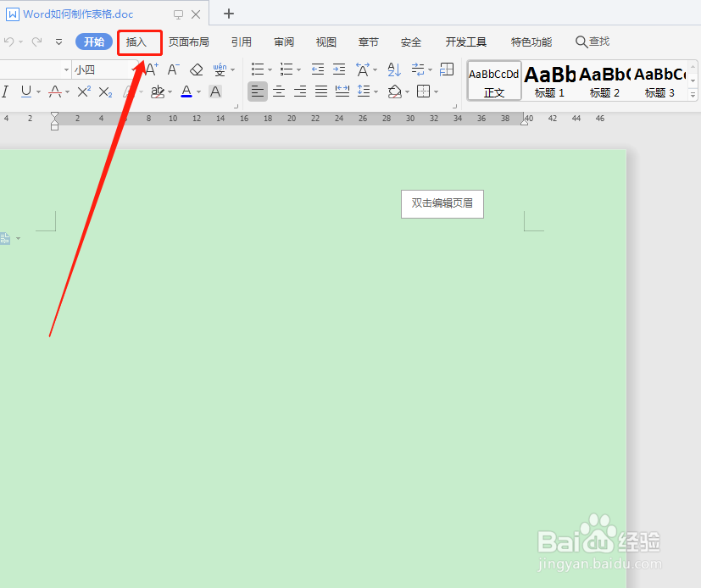
Task: Toggle superscript formatting
Action: coord(84,92)
